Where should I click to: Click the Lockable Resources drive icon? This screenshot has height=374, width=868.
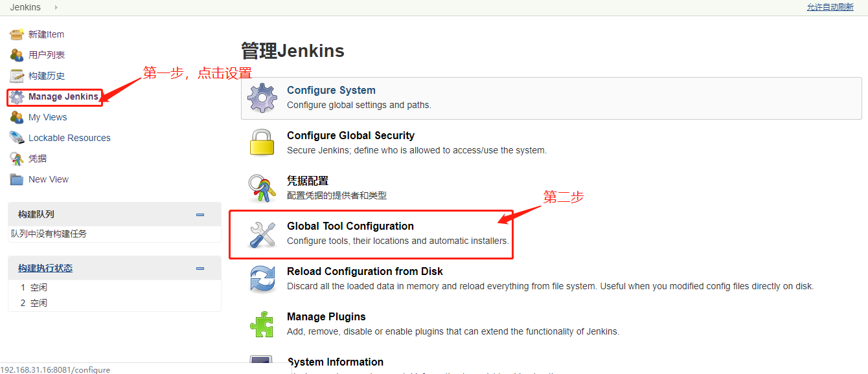[17, 138]
